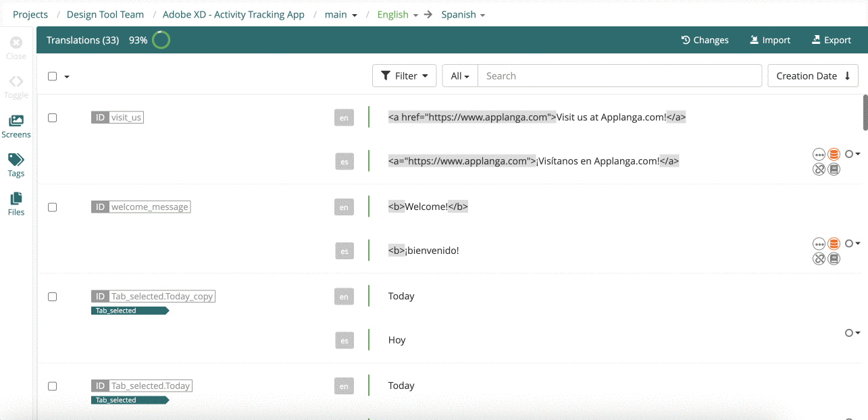Click 'Today' text of Tab_selected.Today_copy
868x420 pixels.
(401, 296)
